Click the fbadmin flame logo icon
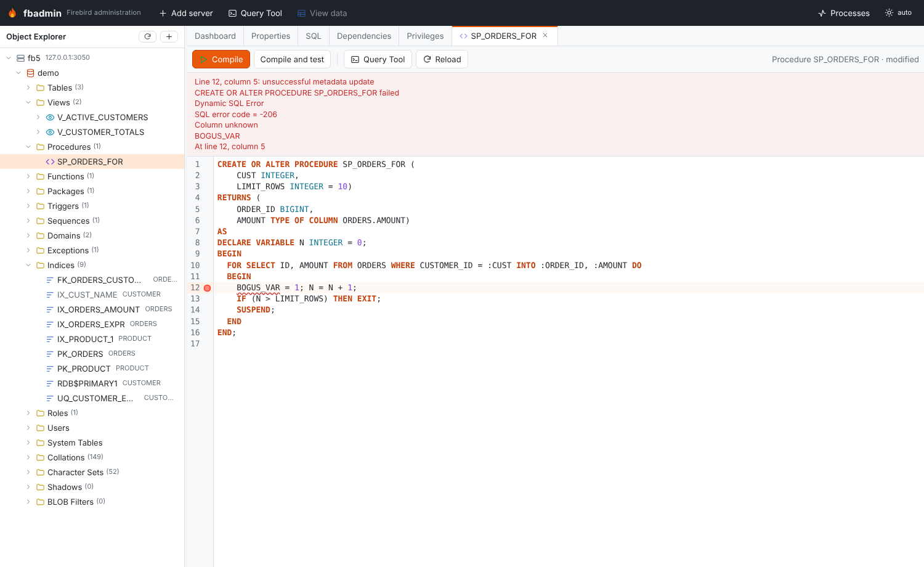The width and height of the screenshot is (924, 567). tap(12, 13)
